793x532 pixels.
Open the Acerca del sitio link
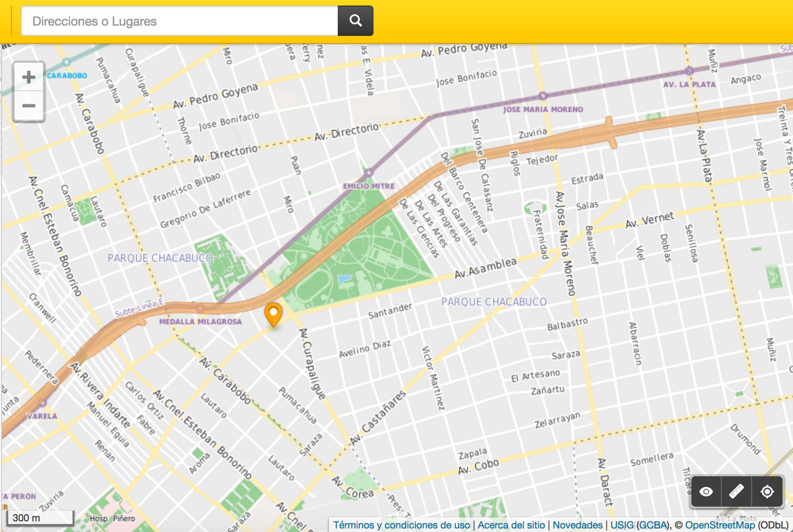point(511,525)
